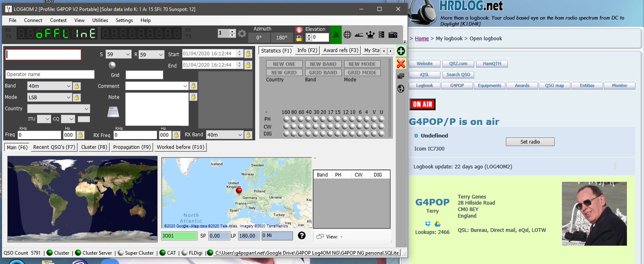Toggle the azimuth lock padlock under stop icon
This screenshot has height=264, width=644.
[299, 38]
